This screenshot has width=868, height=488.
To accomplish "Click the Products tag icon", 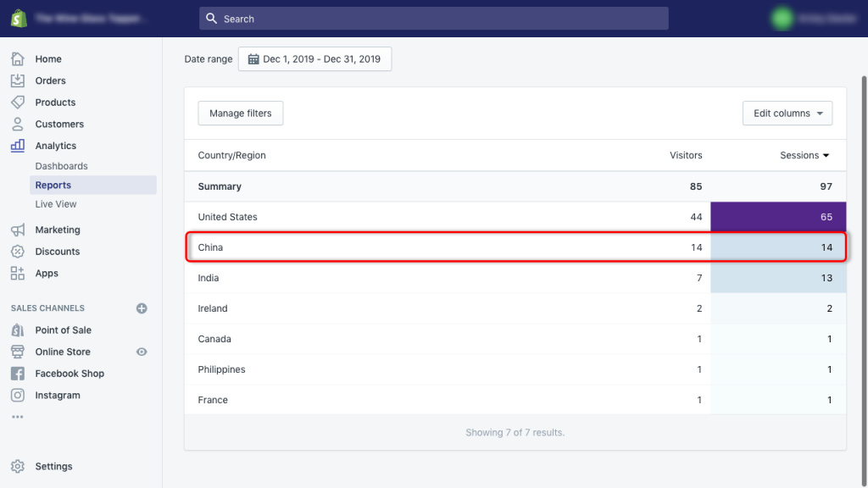I will coord(18,102).
